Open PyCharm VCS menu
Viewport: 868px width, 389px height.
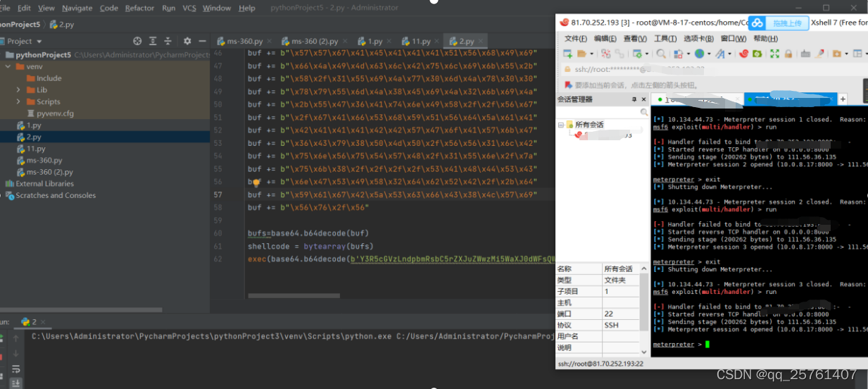coord(189,8)
